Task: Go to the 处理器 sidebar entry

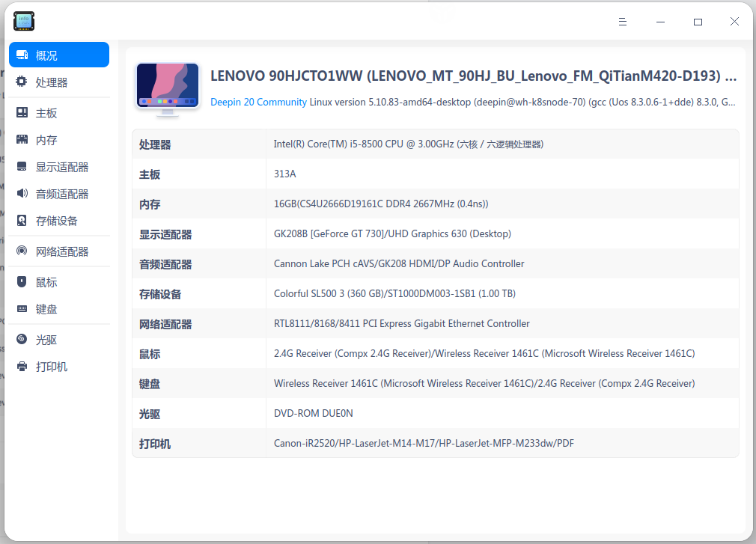Action: pos(59,82)
